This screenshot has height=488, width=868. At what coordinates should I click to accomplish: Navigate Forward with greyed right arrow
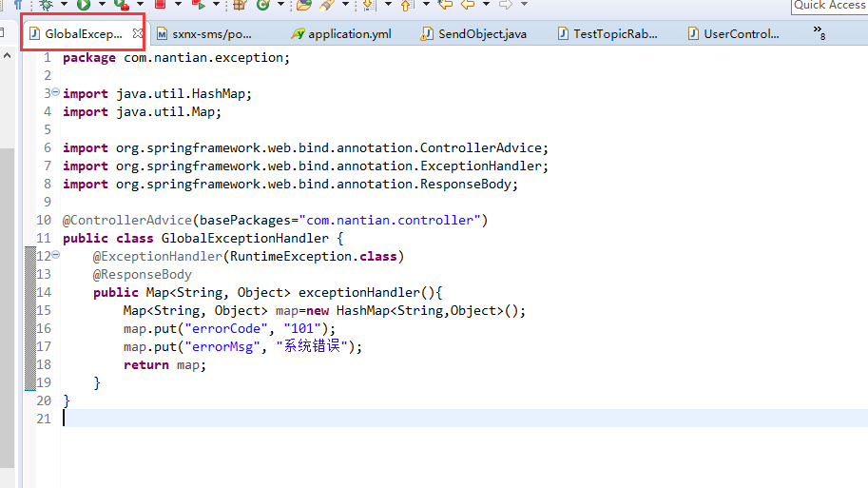click(x=506, y=5)
